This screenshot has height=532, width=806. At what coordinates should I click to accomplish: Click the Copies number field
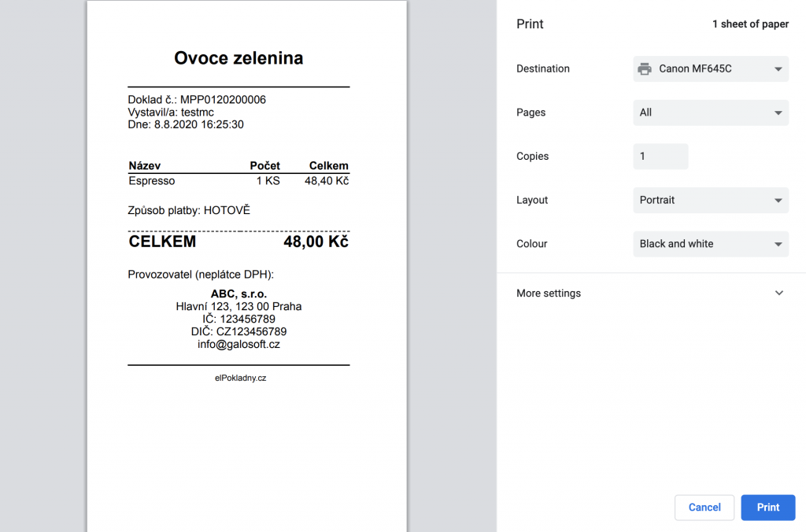click(660, 157)
